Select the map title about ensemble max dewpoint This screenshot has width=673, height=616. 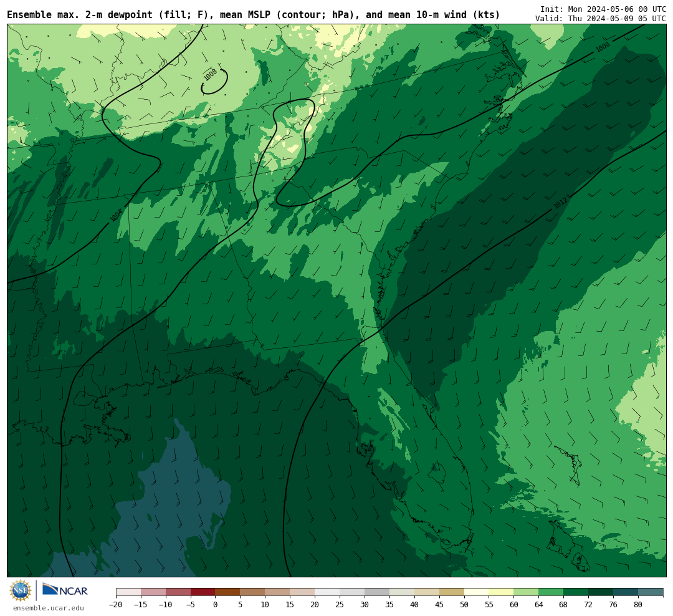pyautogui.click(x=253, y=15)
